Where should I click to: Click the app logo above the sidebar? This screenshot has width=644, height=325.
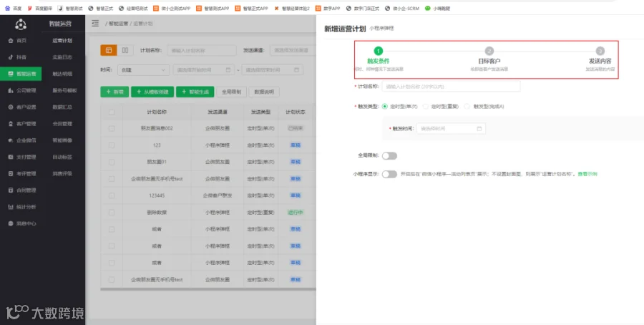click(21, 24)
